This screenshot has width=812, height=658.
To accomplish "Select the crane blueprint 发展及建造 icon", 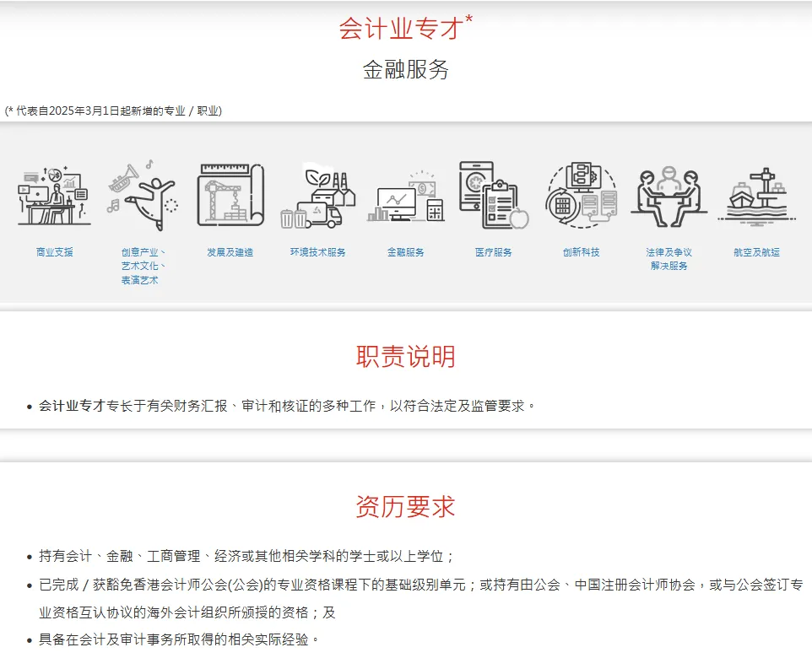I will point(230,196).
